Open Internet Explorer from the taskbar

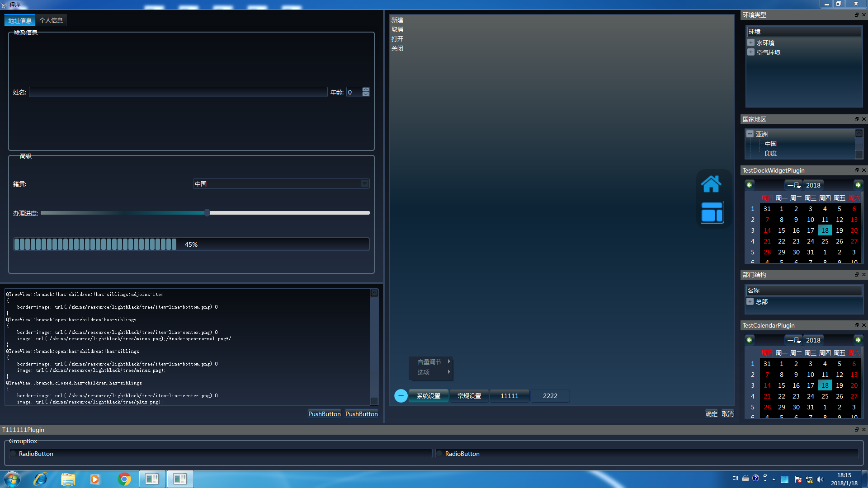point(41,479)
